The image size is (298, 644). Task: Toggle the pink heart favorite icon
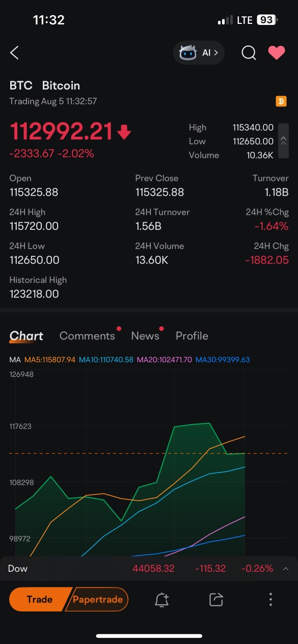(x=277, y=52)
